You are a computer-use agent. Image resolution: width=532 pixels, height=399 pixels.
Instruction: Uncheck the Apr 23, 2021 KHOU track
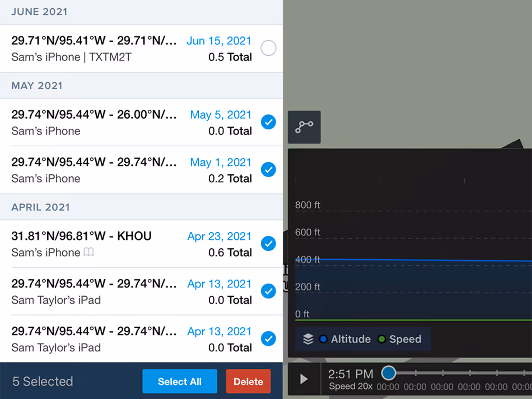(268, 244)
